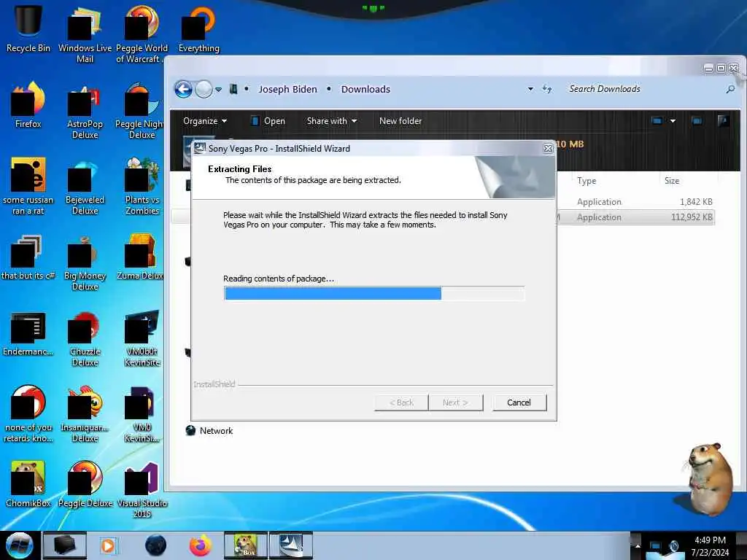Open Insaniquarium Deluxe desktop icon
The height and width of the screenshot is (560, 747).
click(85, 414)
